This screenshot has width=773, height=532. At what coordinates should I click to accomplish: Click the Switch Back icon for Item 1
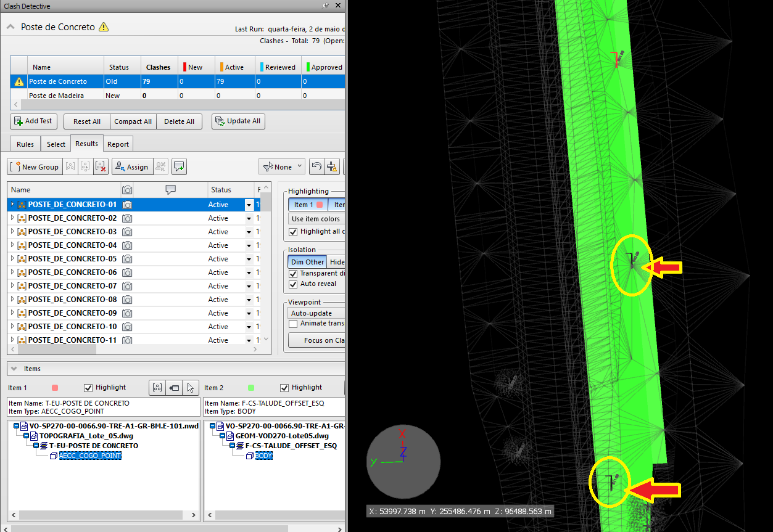point(174,388)
